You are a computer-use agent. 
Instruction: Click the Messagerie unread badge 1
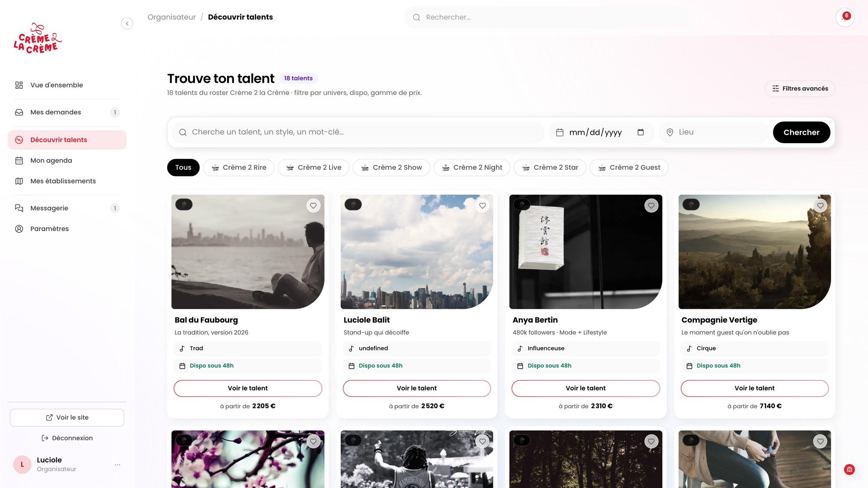(x=115, y=208)
